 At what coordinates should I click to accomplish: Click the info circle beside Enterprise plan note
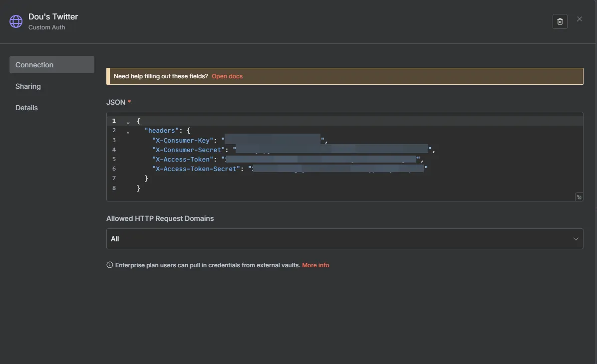pos(109,264)
